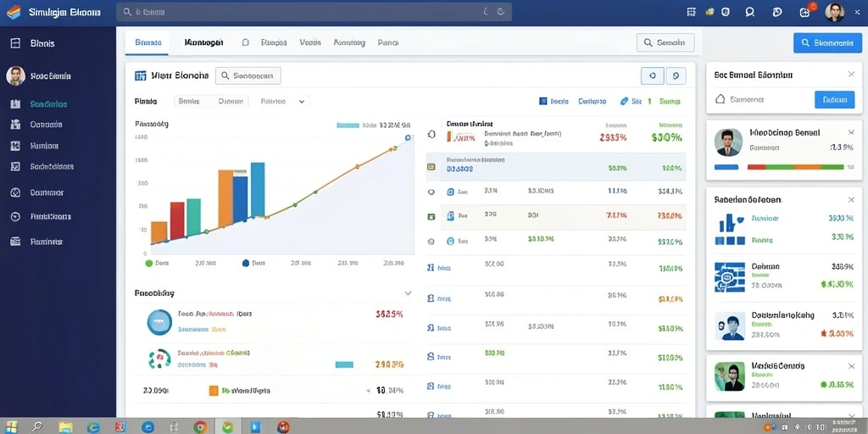Select the second bold tab in the tab bar
Viewport: 868px width, 434px height.
(x=203, y=42)
